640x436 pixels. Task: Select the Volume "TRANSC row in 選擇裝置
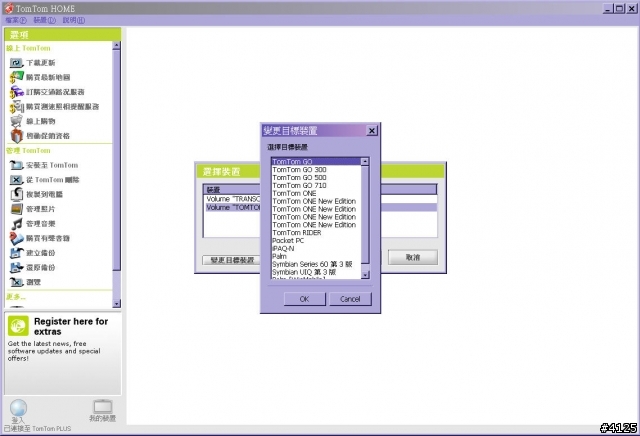(232, 199)
